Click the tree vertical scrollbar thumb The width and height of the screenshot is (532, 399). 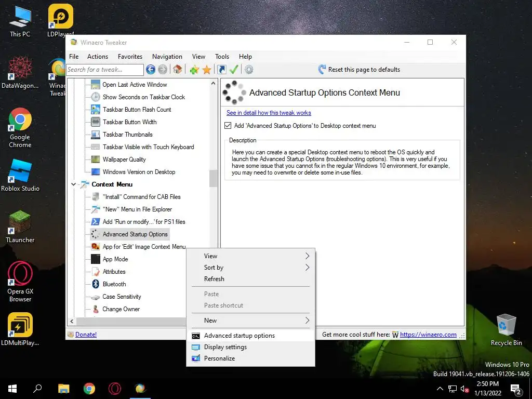213,179
